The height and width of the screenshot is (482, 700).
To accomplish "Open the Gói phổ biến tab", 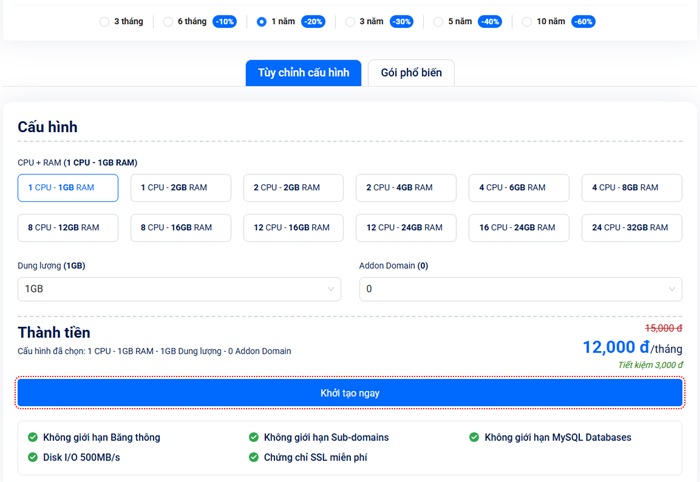I will [411, 73].
